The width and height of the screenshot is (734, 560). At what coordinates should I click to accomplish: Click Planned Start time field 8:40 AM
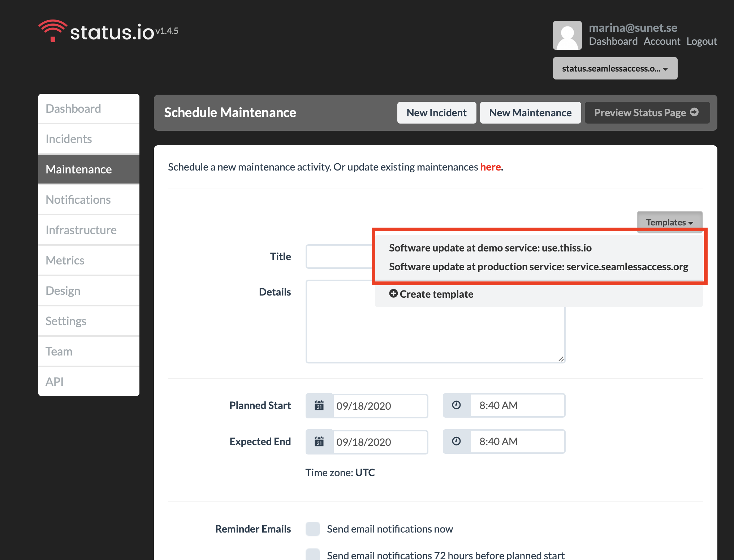coord(518,405)
